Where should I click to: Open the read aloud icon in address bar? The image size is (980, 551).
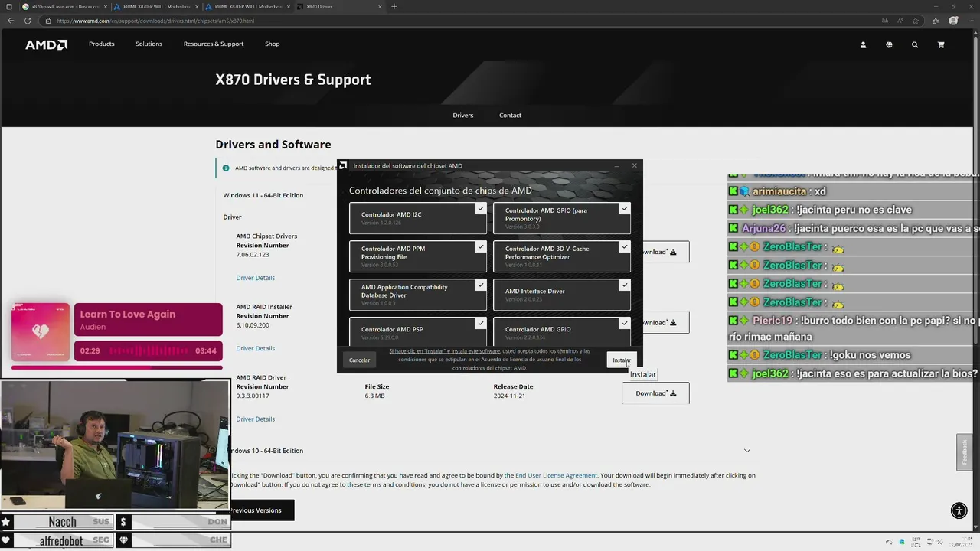[x=902, y=21]
